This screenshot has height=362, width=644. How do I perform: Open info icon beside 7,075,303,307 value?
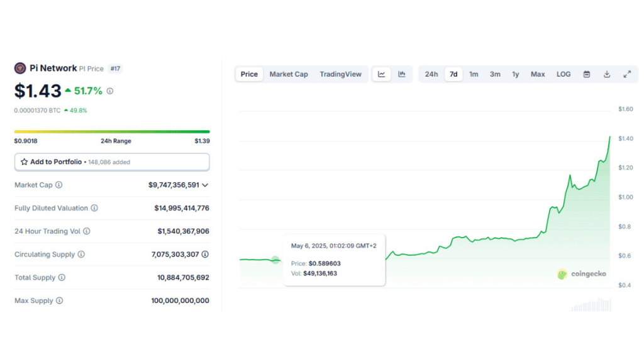coord(205,255)
